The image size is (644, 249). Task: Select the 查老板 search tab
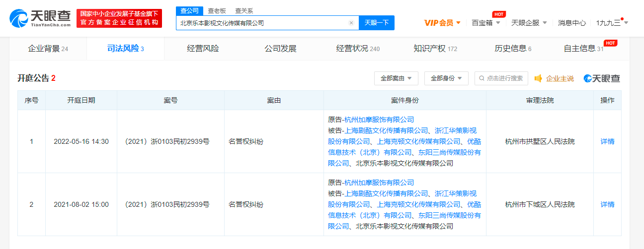coord(217,10)
